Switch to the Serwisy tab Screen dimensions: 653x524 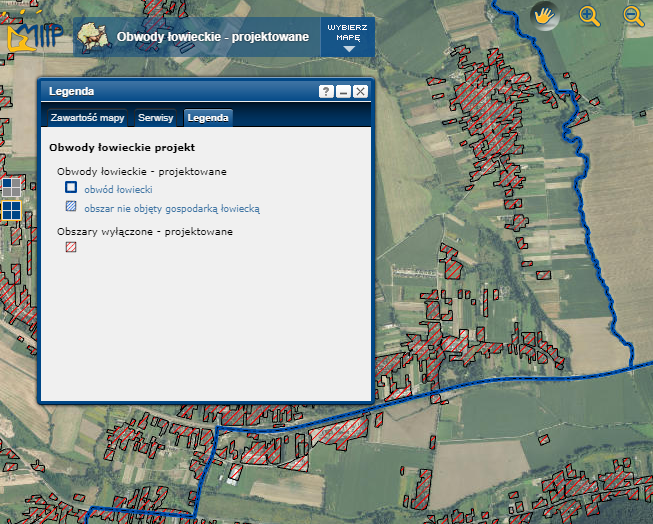tap(156, 118)
